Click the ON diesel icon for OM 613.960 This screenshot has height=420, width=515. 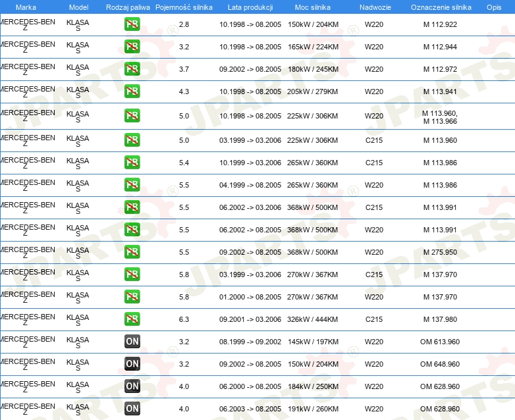click(132, 342)
